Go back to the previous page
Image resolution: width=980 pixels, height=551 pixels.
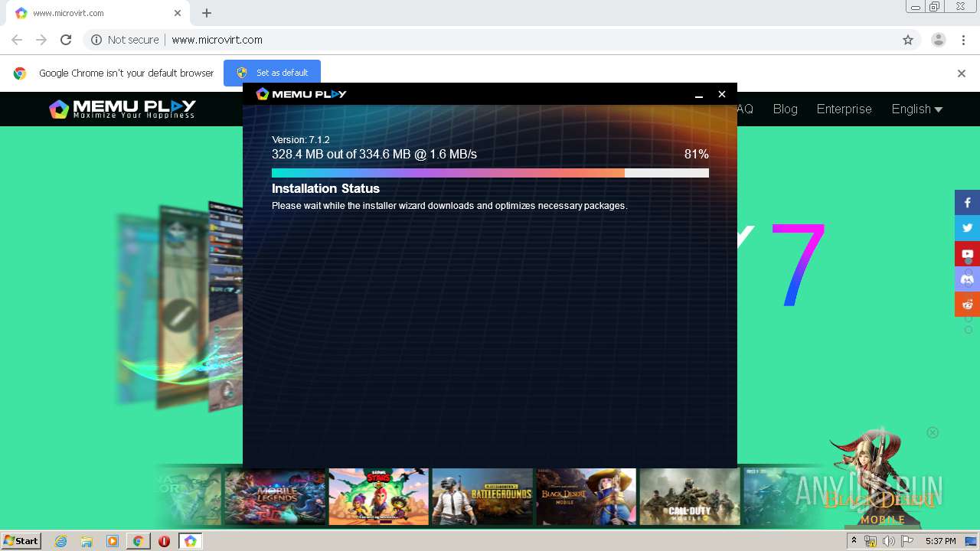17,40
